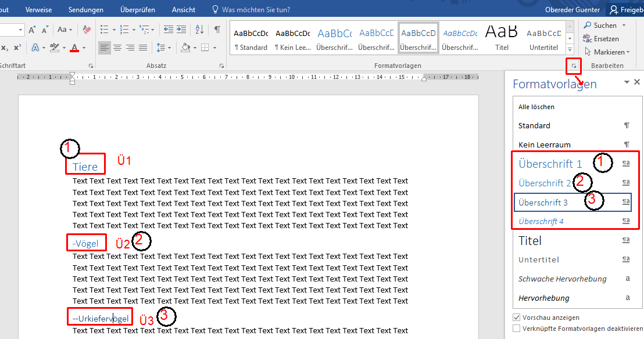
Task: Sort the selection alphabetically with A-Z icon
Action: (x=199, y=30)
